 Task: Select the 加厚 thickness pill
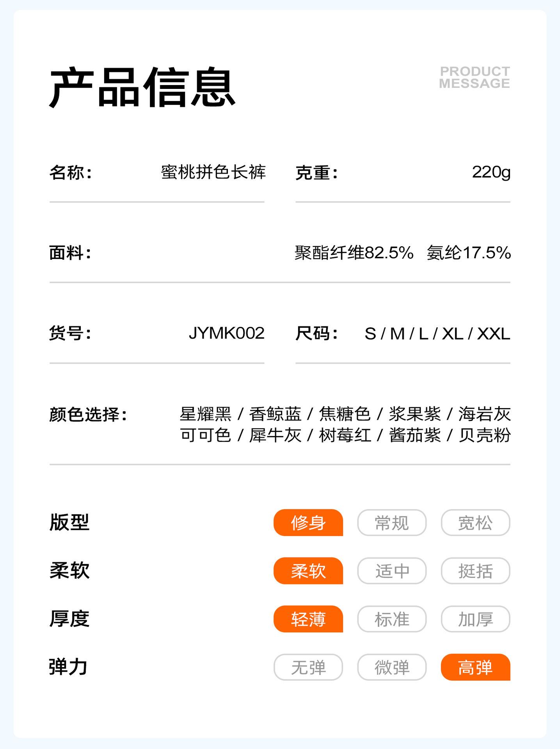(x=475, y=619)
